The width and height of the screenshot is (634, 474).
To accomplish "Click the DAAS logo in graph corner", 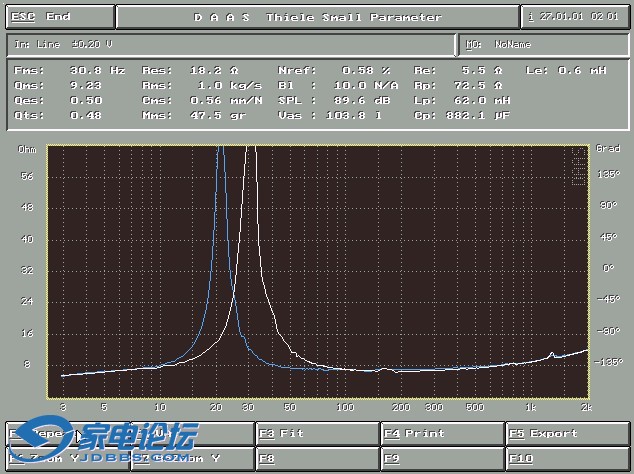I will pos(577,165).
